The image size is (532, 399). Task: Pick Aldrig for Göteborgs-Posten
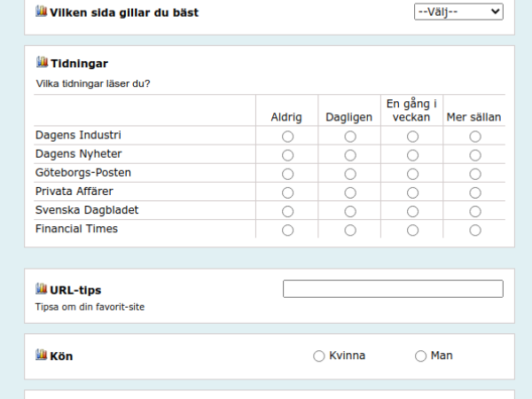coord(287,174)
